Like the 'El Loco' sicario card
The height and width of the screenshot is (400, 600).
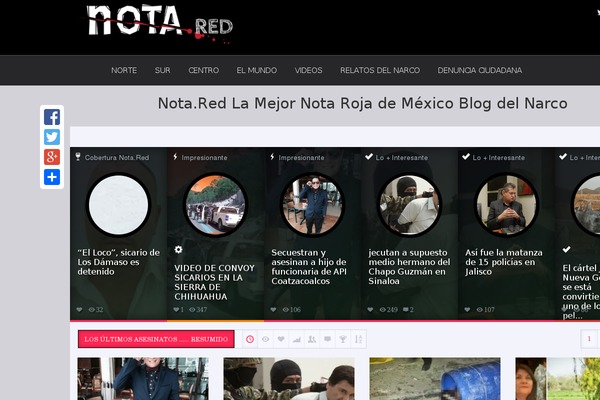click(79, 310)
